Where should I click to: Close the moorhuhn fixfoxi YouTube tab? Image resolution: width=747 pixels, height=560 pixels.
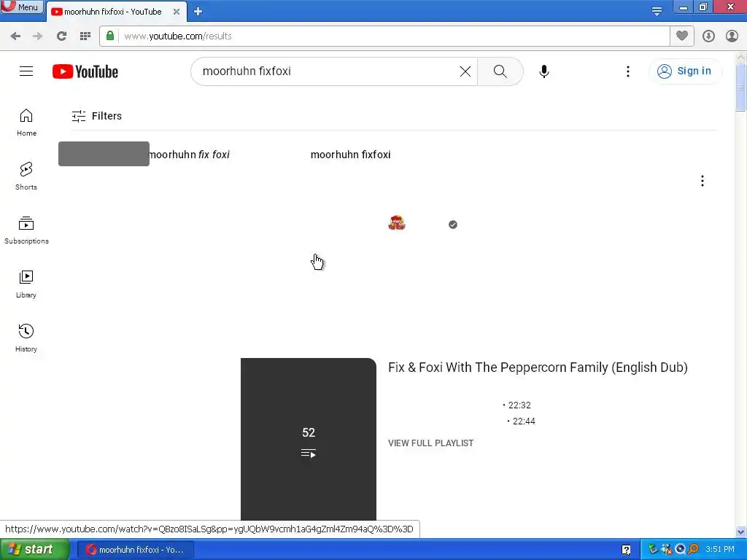177,12
